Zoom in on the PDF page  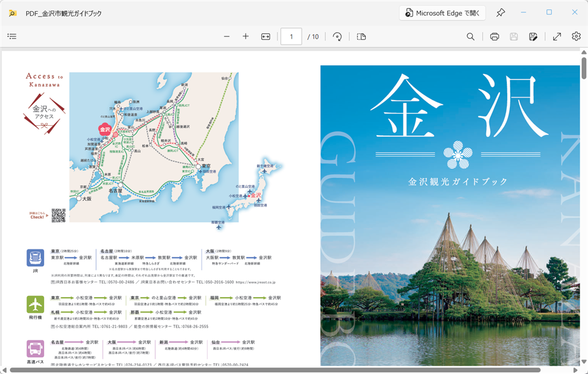246,36
